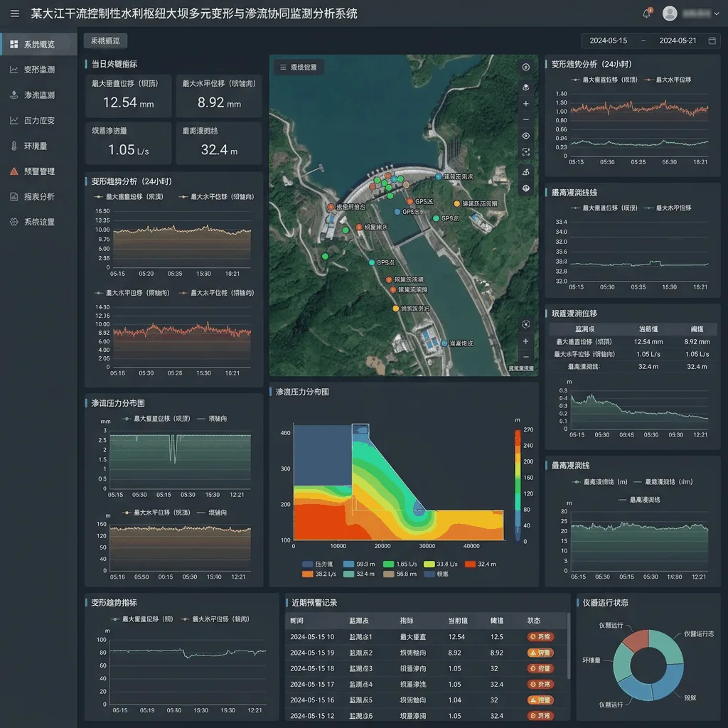Select 12.54 mm cell in dam foundation table
The width and height of the screenshot is (728, 728).
click(x=648, y=342)
